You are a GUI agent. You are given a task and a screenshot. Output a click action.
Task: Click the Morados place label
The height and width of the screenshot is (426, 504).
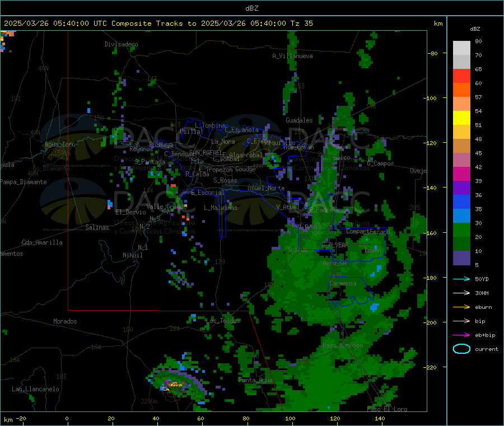point(65,321)
